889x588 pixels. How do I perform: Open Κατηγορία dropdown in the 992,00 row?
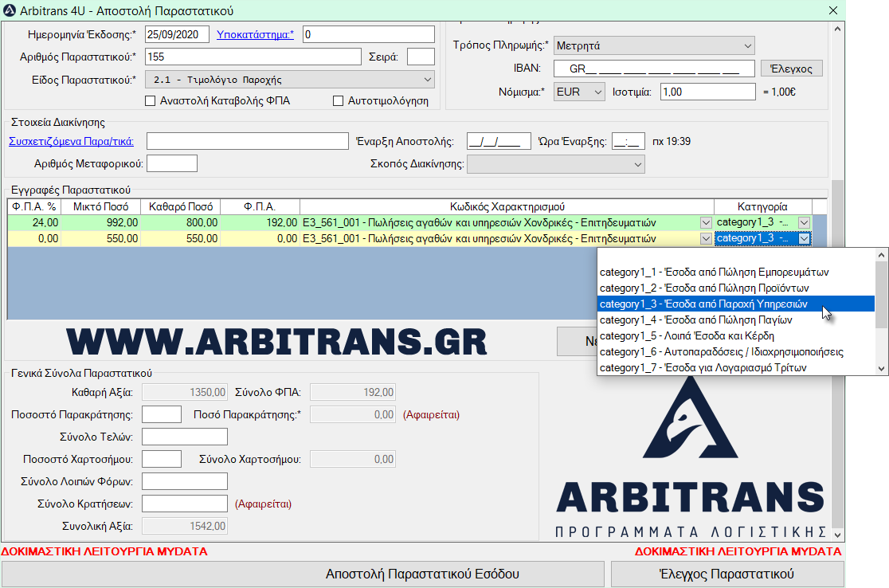click(x=804, y=223)
